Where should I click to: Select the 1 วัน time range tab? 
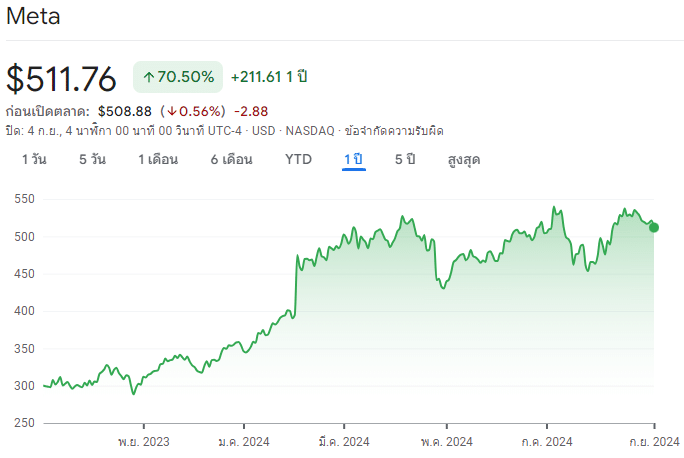coord(34,159)
